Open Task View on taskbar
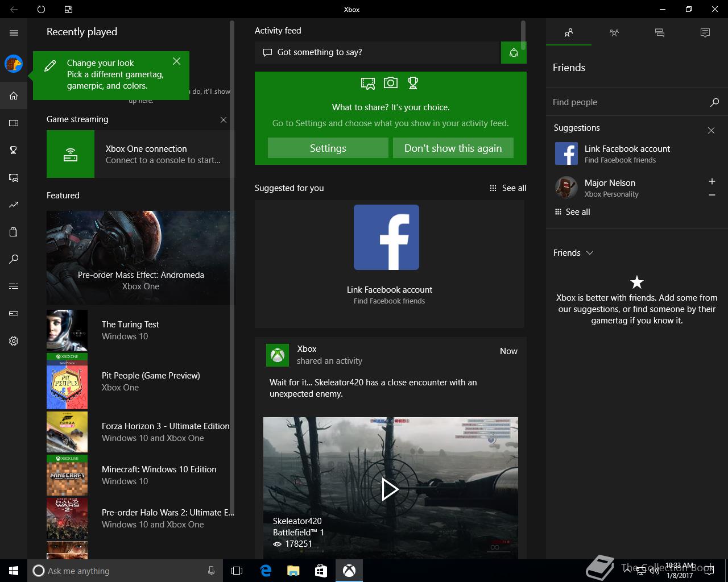 tap(237, 571)
